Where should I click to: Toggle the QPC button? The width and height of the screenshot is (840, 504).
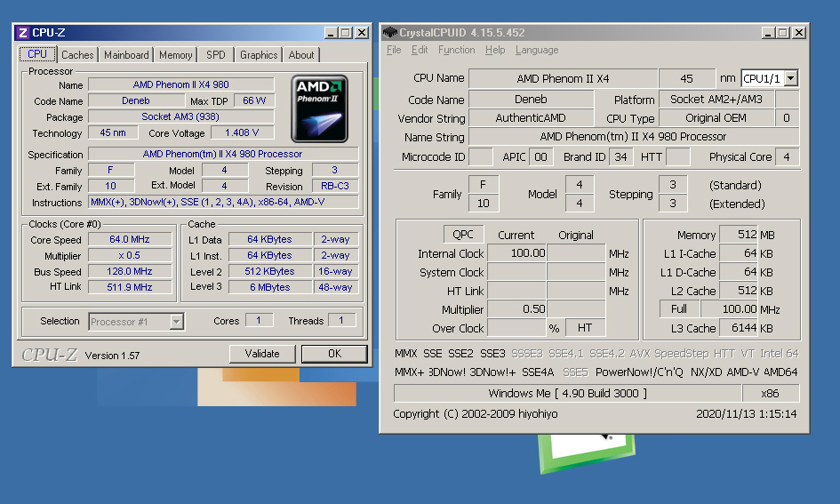pyautogui.click(x=464, y=235)
